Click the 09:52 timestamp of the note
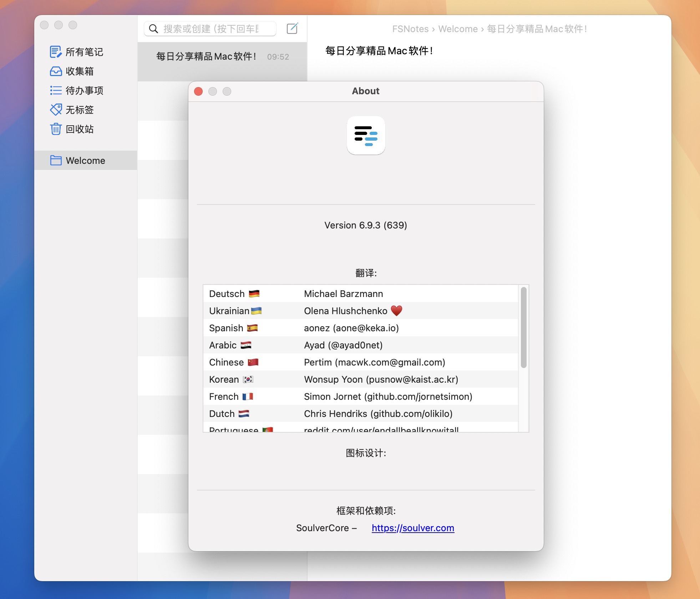Screen dimensions: 700x599 click(x=278, y=57)
